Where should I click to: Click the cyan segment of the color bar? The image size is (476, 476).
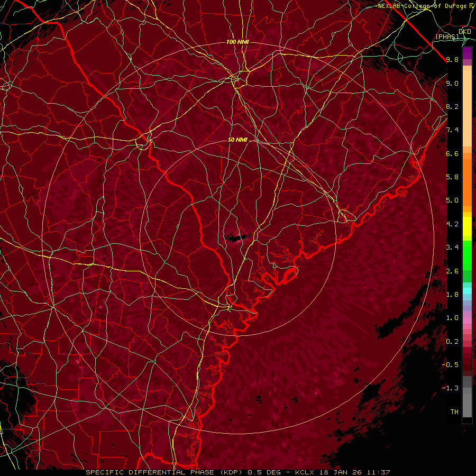[x=467, y=290]
